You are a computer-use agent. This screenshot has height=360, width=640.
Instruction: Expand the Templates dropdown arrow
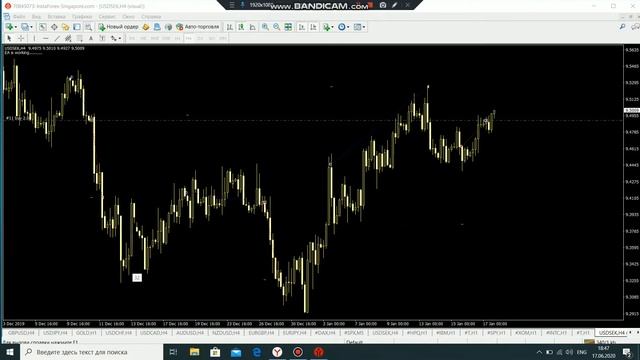[x=364, y=27]
